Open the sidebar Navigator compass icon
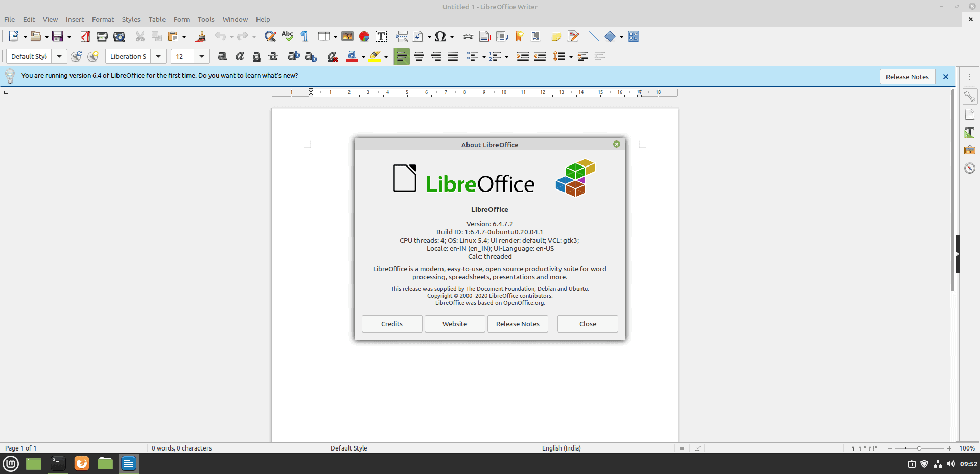This screenshot has width=980, height=474. point(969,168)
